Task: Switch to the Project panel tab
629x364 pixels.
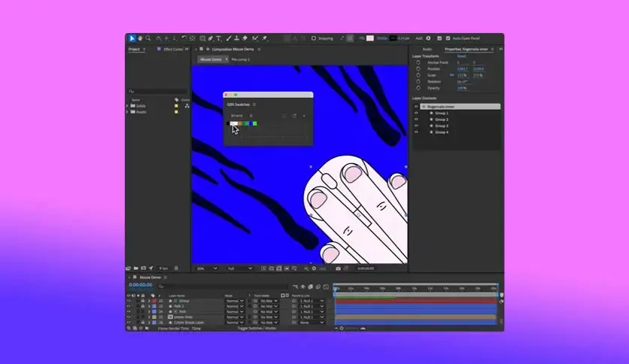Action: click(x=134, y=50)
